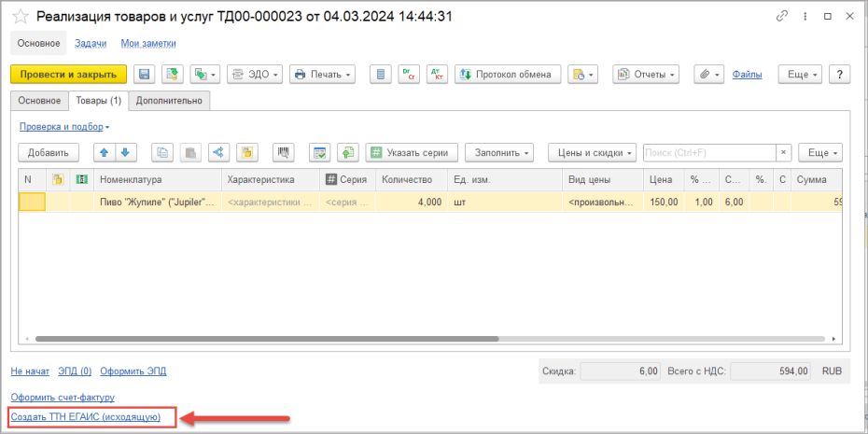Select the Пиво "Жупиле" nomenclature cell
This screenshot has height=434, width=868.
(158, 202)
